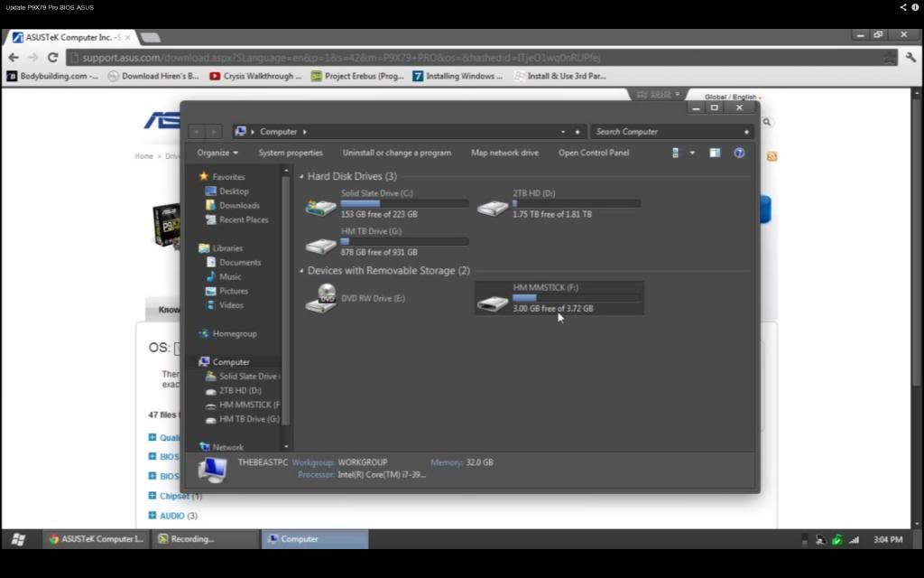Collapse the Hard Disk Drives group

[301, 176]
